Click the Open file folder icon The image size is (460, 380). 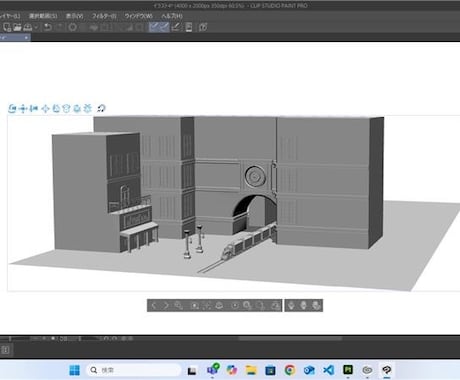point(17,27)
